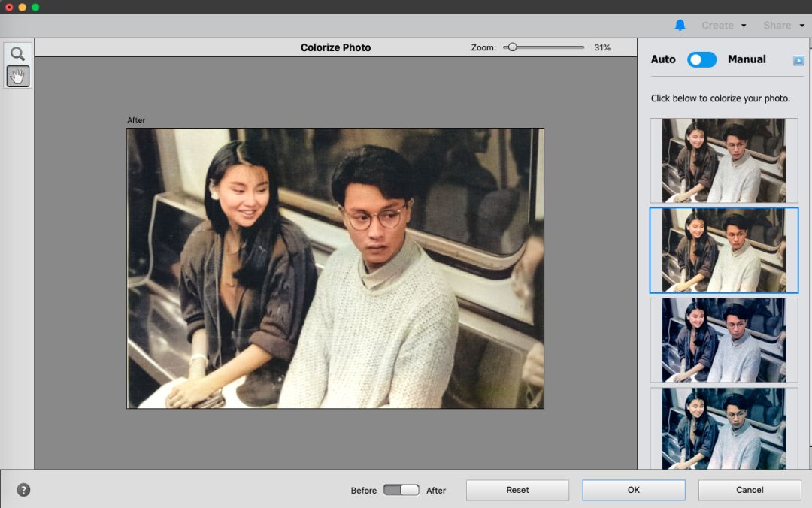Viewport: 812px width, 508px height.
Task: Select the Zoom magnifier tool
Action: 17,54
